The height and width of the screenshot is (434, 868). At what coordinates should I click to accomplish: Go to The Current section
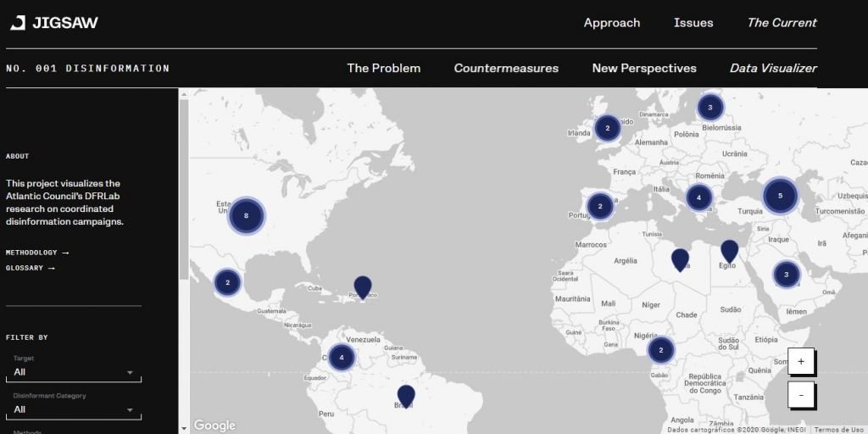coord(782,23)
